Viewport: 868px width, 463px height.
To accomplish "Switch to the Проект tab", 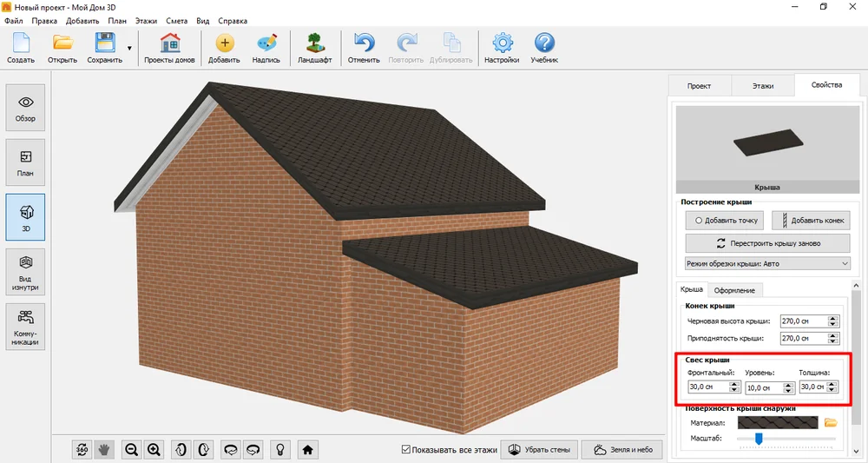I will click(x=700, y=86).
